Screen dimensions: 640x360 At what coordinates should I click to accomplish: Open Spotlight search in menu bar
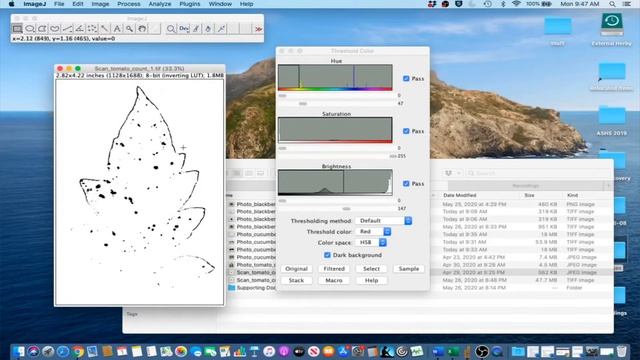(612, 4)
